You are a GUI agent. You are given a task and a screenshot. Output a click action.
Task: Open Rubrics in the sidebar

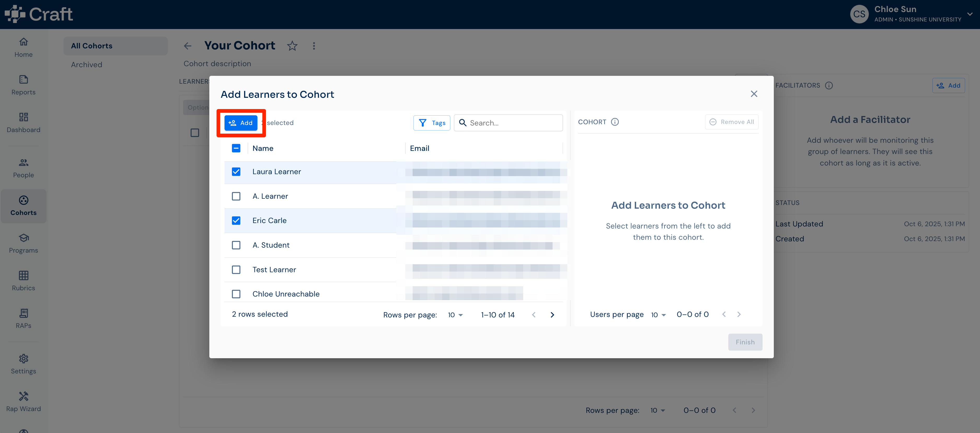click(23, 281)
